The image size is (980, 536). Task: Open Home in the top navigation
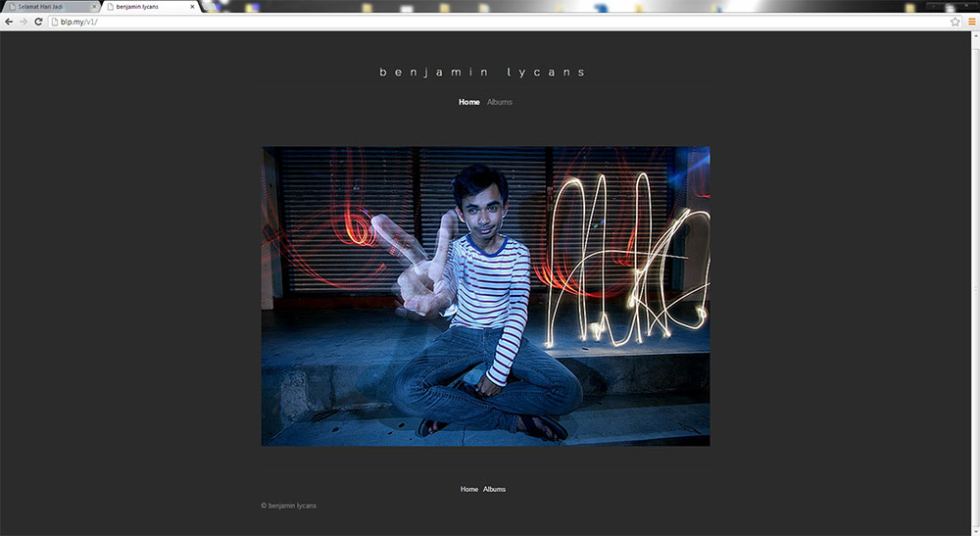(x=468, y=102)
